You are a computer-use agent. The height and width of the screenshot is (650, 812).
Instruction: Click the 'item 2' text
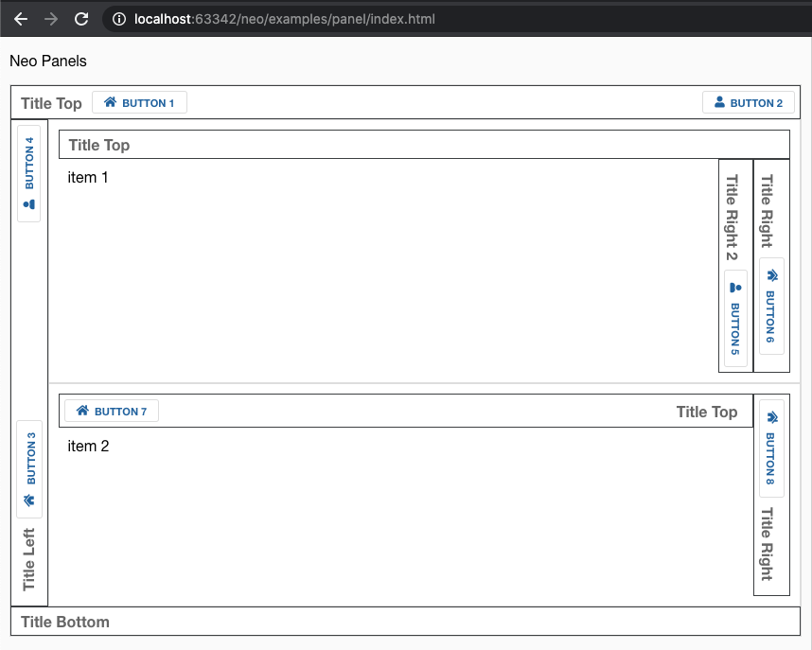88,446
